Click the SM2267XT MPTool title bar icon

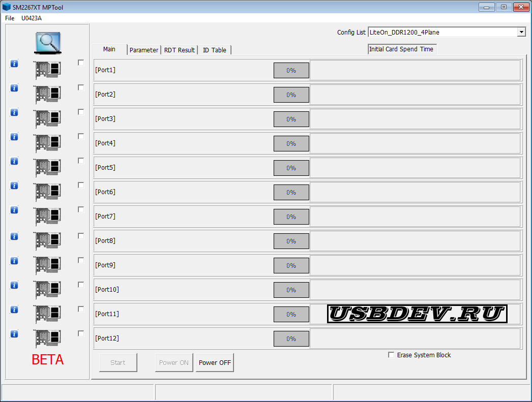coord(7,7)
